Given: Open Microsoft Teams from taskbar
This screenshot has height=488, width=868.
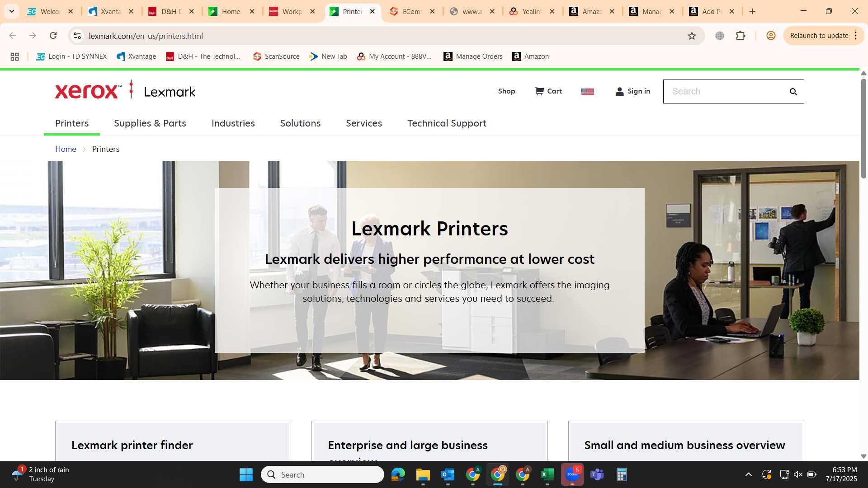Looking at the screenshot, I should (x=597, y=474).
